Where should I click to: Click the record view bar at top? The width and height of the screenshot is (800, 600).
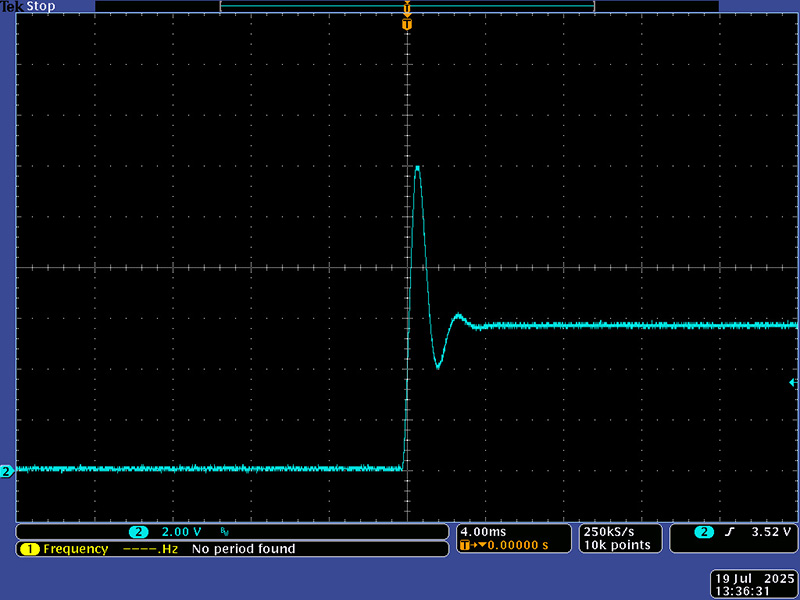coord(407,6)
